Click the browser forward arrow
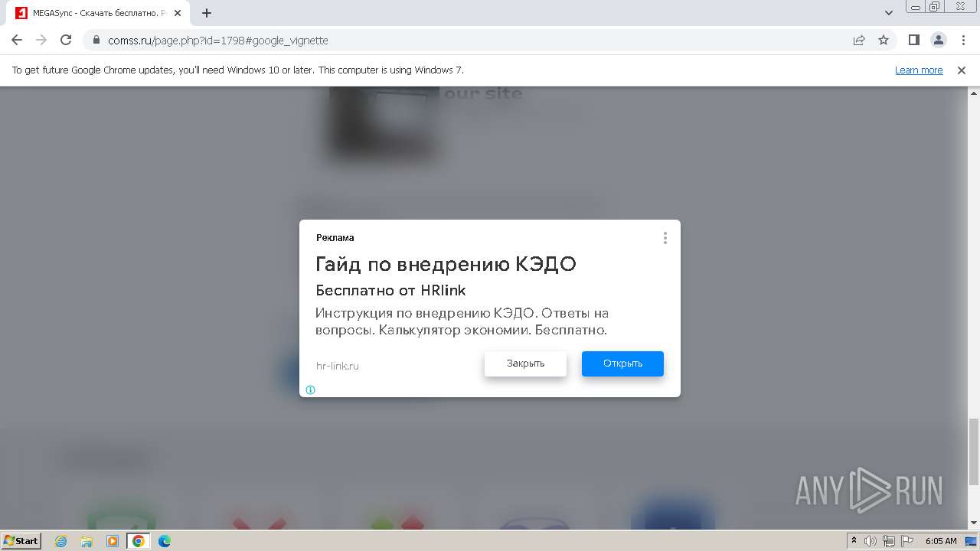 41,40
